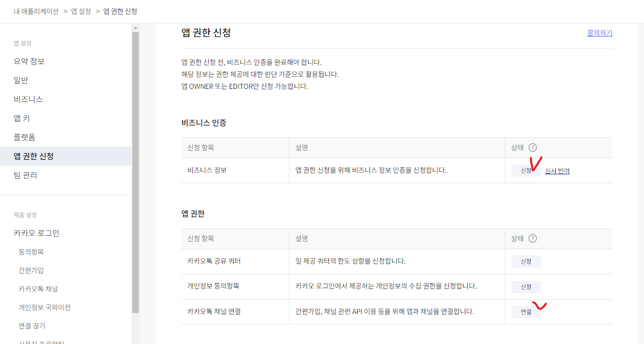The image size is (644, 344).
Task: Click 신청 for 개인정보 동의항목
Action: [x=526, y=287]
